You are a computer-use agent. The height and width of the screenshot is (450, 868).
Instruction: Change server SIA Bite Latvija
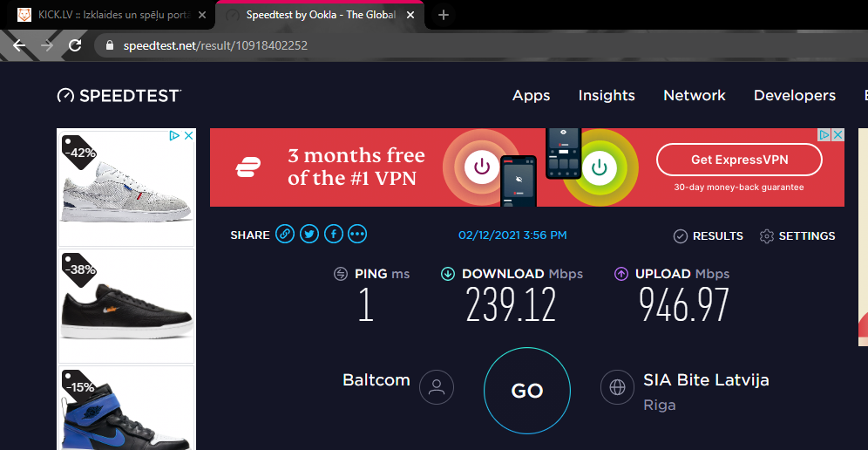coord(706,380)
